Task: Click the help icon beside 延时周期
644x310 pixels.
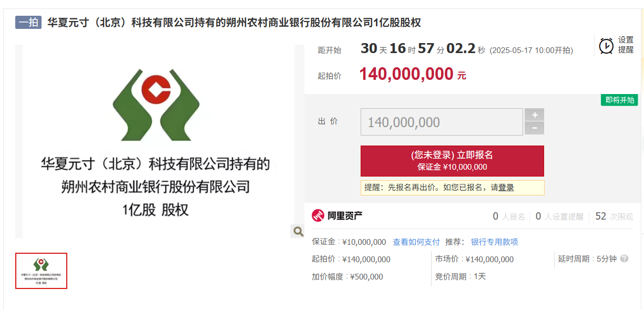Action: (x=624, y=259)
